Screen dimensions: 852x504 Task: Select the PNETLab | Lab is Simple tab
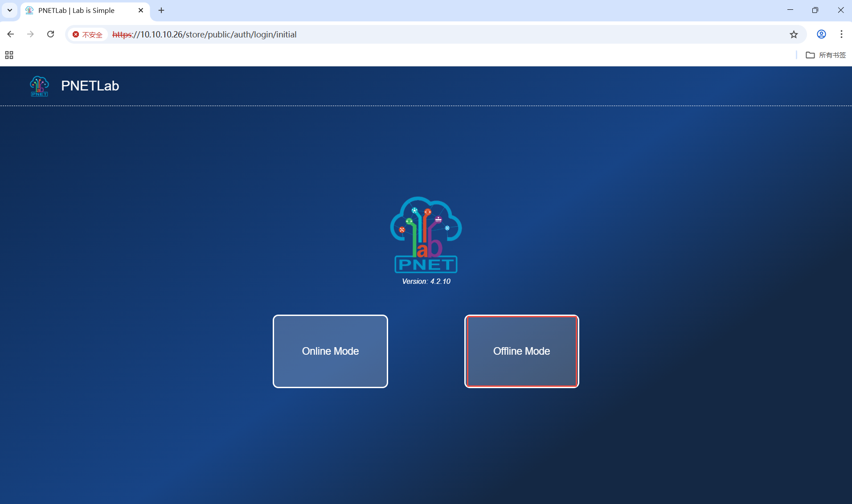pos(85,10)
